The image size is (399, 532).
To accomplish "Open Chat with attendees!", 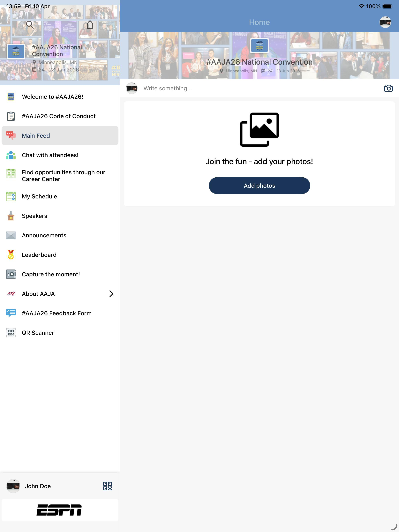I will pyautogui.click(x=60, y=155).
